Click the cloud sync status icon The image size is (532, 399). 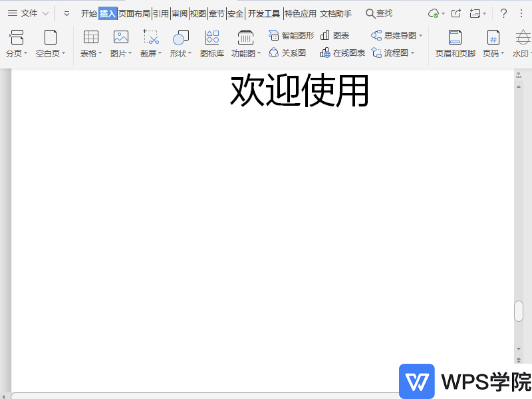point(433,12)
